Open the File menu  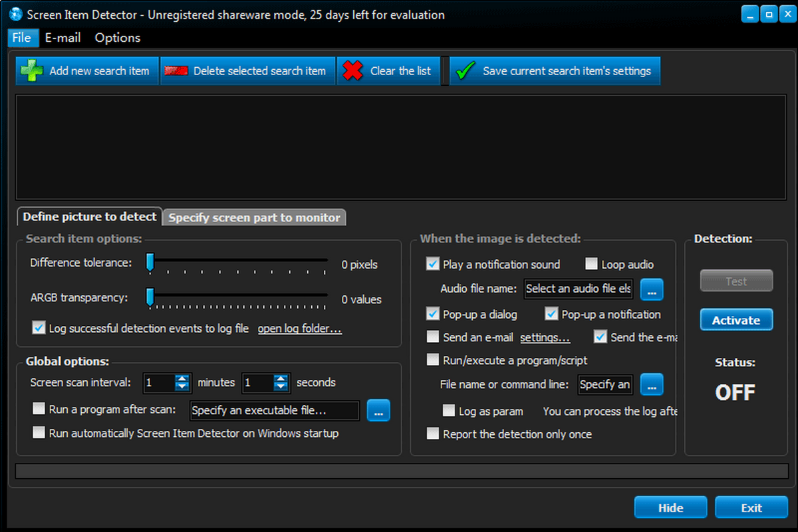[21, 38]
